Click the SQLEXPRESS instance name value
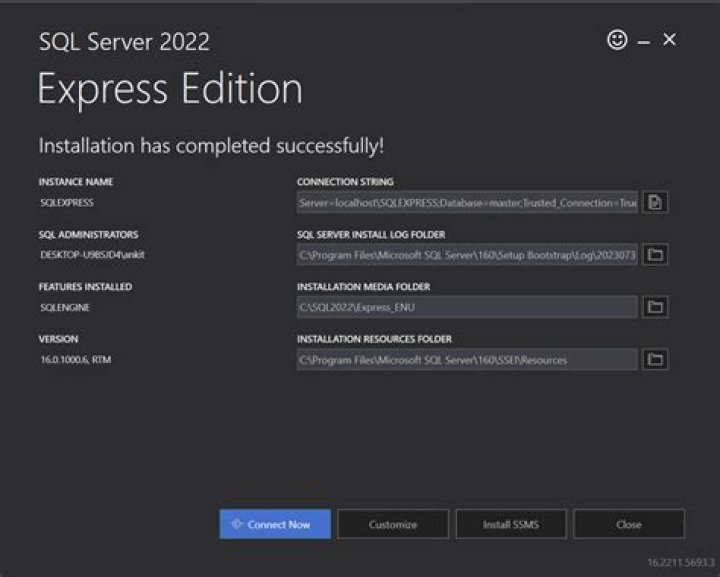The image size is (720, 577). tap(65, 202)
